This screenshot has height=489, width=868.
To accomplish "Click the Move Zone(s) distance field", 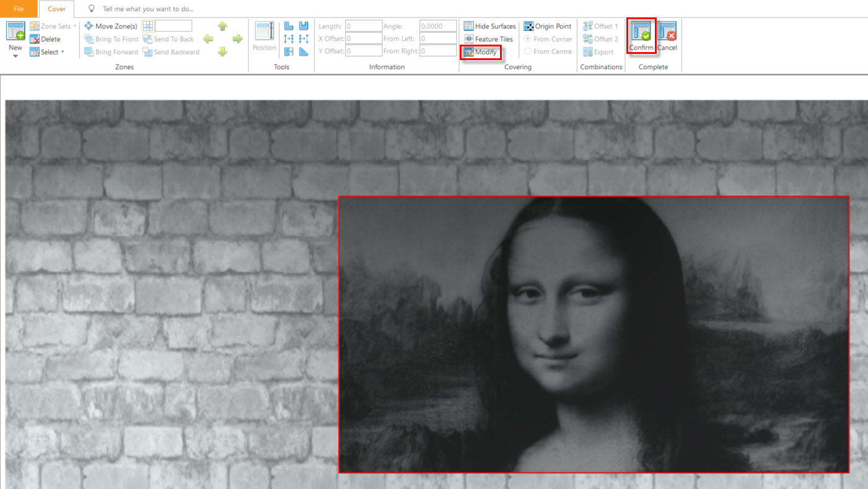I will tap(173, 26).
